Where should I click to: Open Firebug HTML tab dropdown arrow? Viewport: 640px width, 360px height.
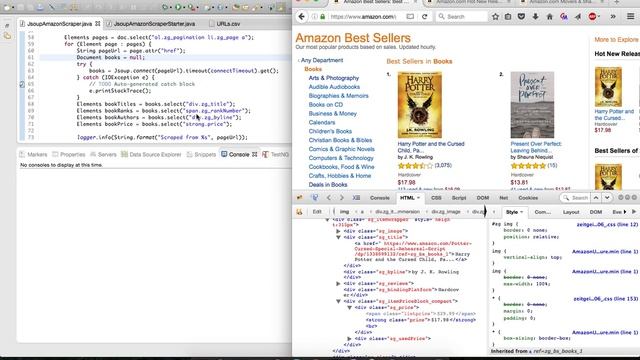[x=418, y=198]
